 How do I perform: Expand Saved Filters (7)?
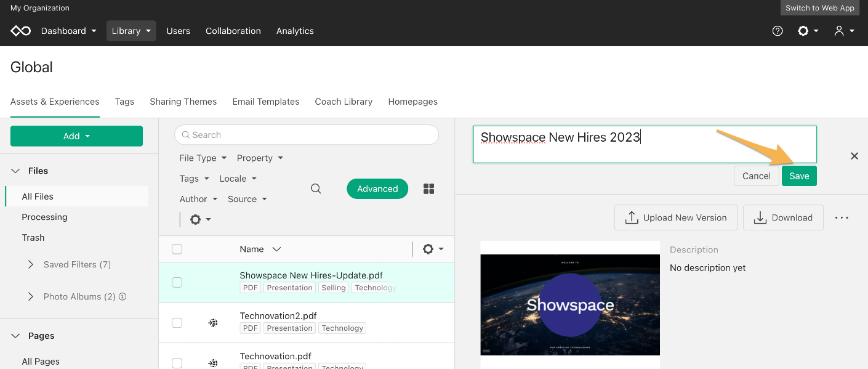[x=31, y=264]
